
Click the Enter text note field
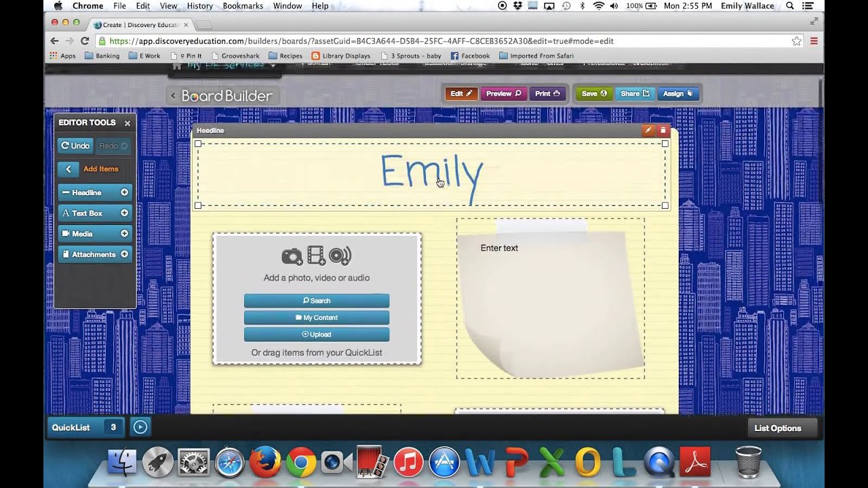[499, 248]
